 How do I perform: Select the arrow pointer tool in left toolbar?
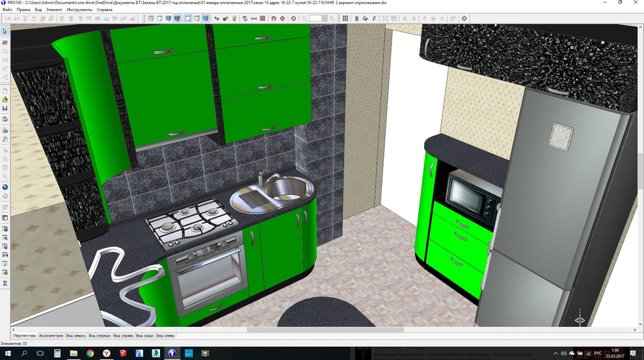5,31
